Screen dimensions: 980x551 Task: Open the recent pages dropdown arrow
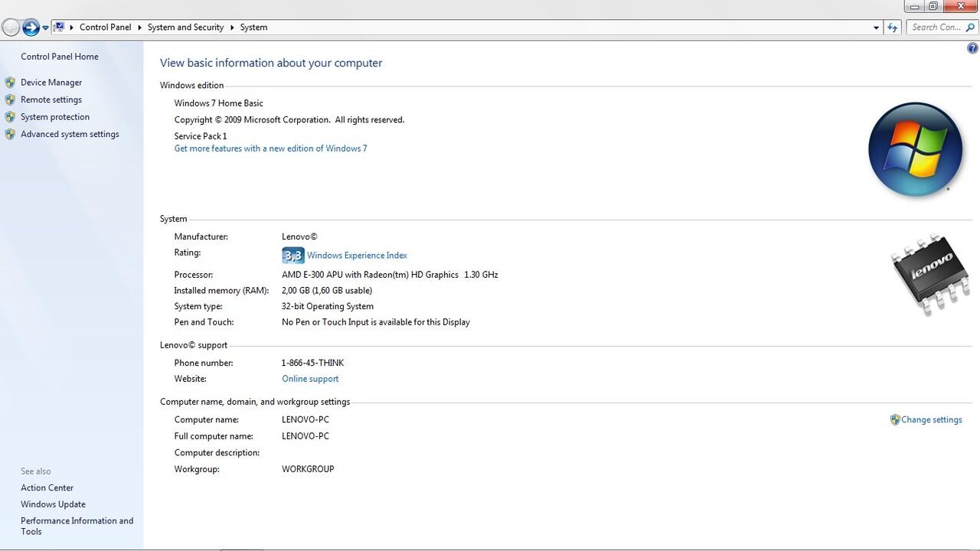[45, 28]
